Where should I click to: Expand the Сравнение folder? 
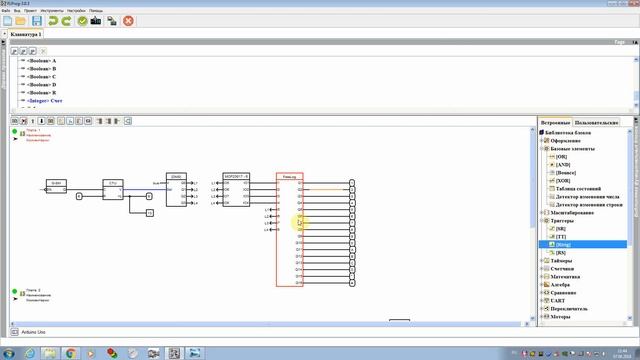pyautogui.click(x=542, y=293)
